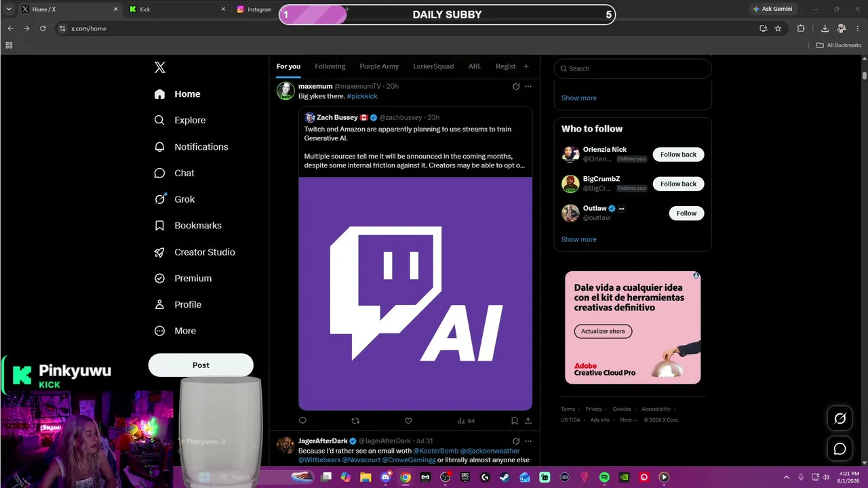Switch to the Instagram browser tab
This screenshot has width=868, height=488.
click(255, 9)
